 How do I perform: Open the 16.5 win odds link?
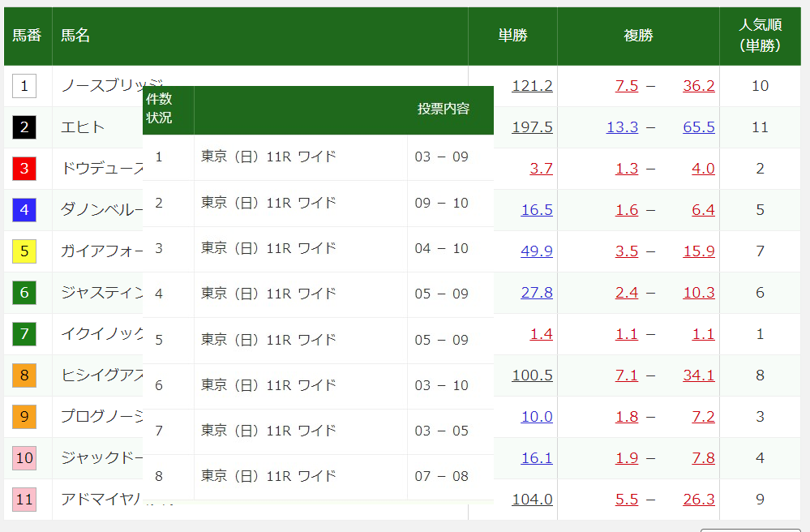[x=537, y=209]
